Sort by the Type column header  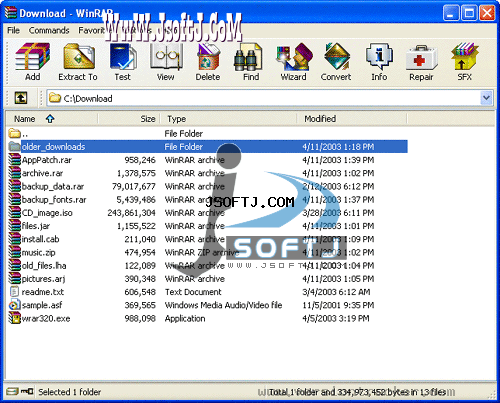[229, 119]
